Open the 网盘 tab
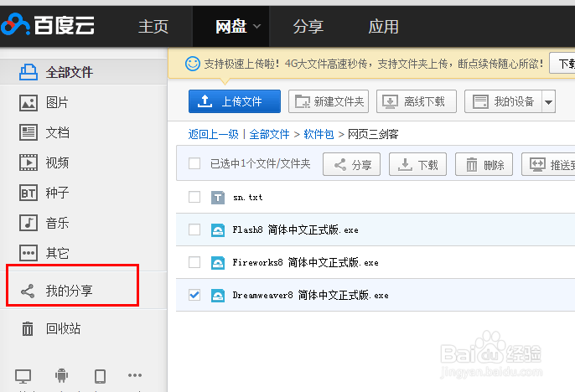Image resolution: width=575 pixels, height=392 pixels. pyautogui.click(x=231, y=26)
